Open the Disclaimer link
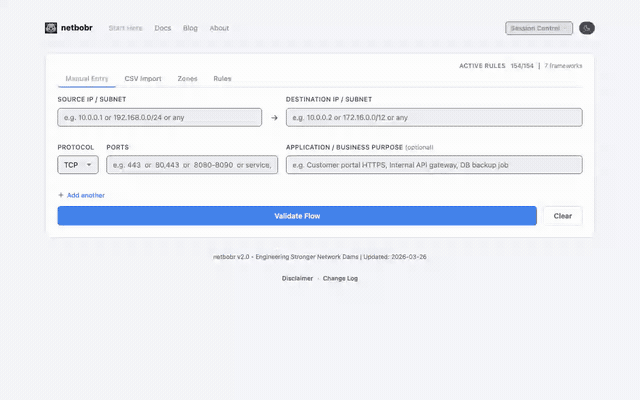This screenshot has width=640, height=400. 297,278
